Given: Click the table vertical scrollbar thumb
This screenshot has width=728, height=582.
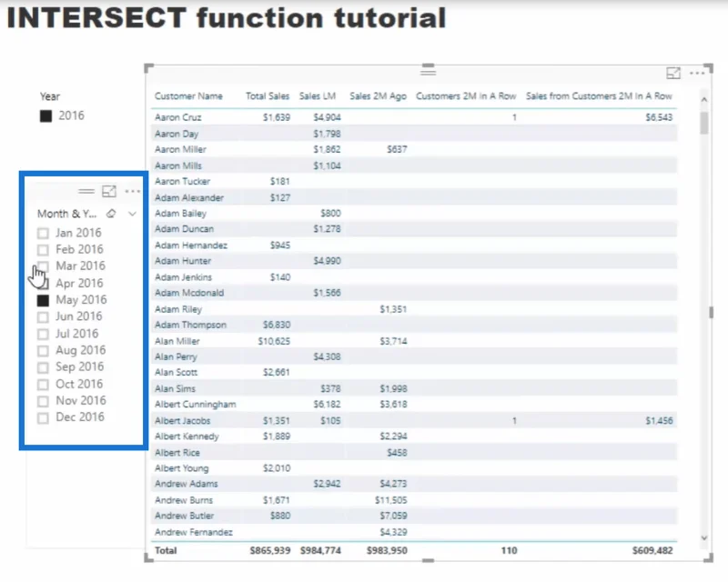Looking at the screenshot, I should (x=704, y=123).
